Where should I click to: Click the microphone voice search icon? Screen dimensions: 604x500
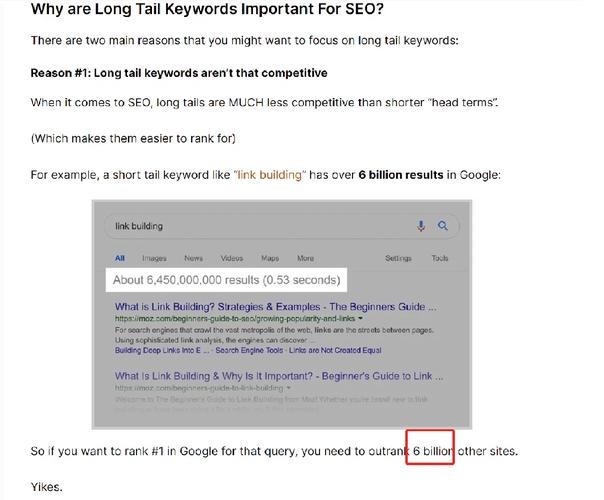(x=421, y=226)
